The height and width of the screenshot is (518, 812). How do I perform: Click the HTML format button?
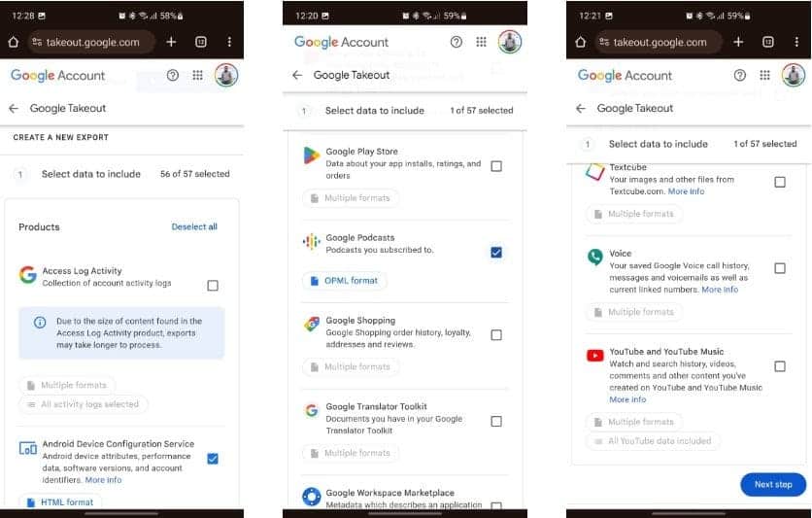pos(60,502)
